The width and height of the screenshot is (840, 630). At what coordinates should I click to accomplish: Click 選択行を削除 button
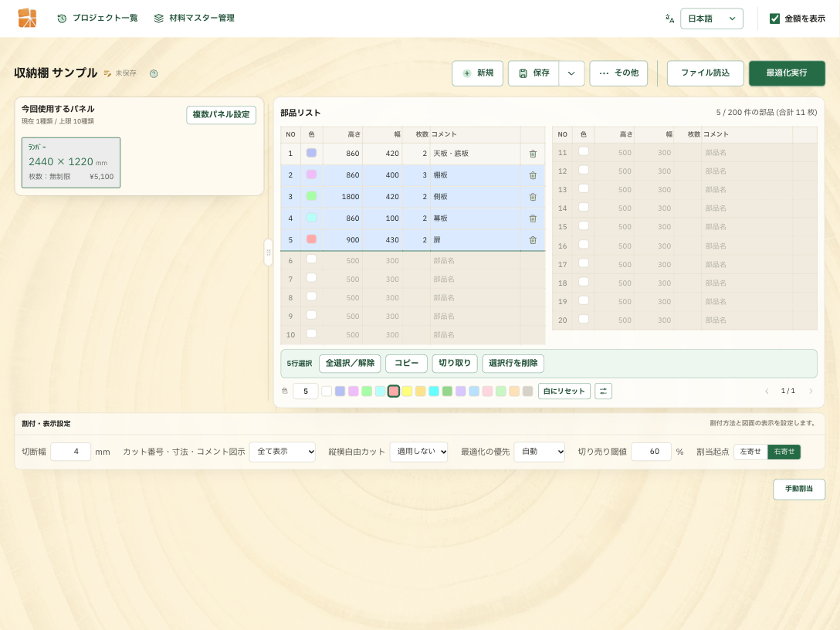[513, 363]
